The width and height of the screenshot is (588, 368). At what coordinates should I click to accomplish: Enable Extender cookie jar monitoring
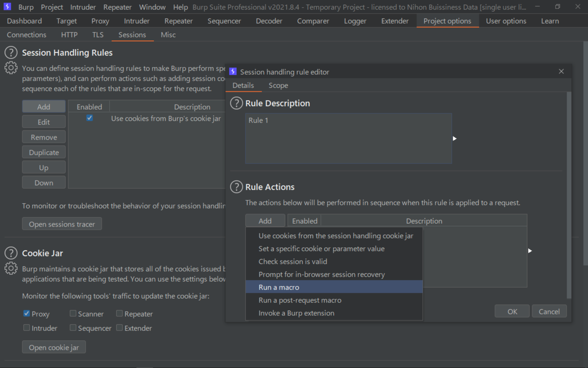pyautogui.click(x=119, y=328)
